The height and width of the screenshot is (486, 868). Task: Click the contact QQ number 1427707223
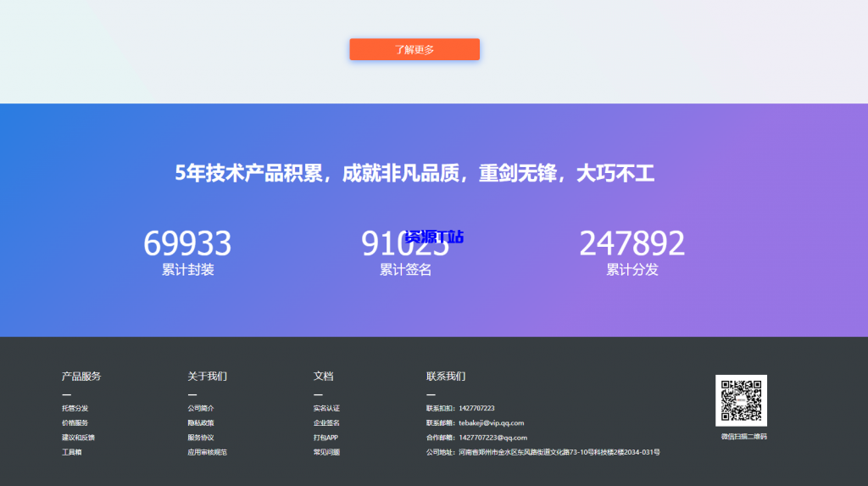[476, 409]
